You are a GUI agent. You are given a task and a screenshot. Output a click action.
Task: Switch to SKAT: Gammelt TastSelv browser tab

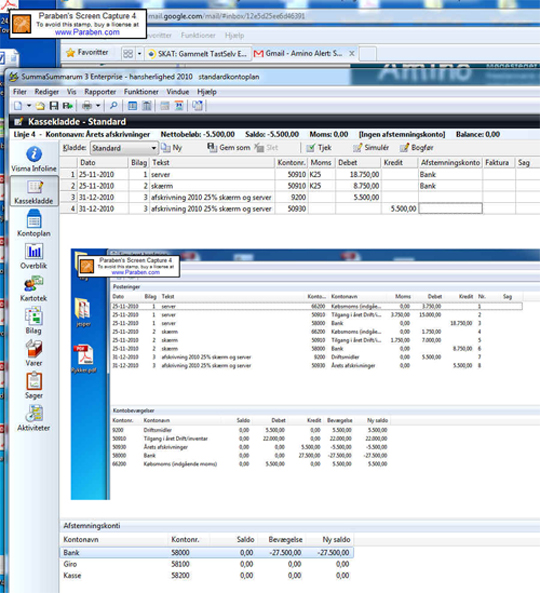198,54
